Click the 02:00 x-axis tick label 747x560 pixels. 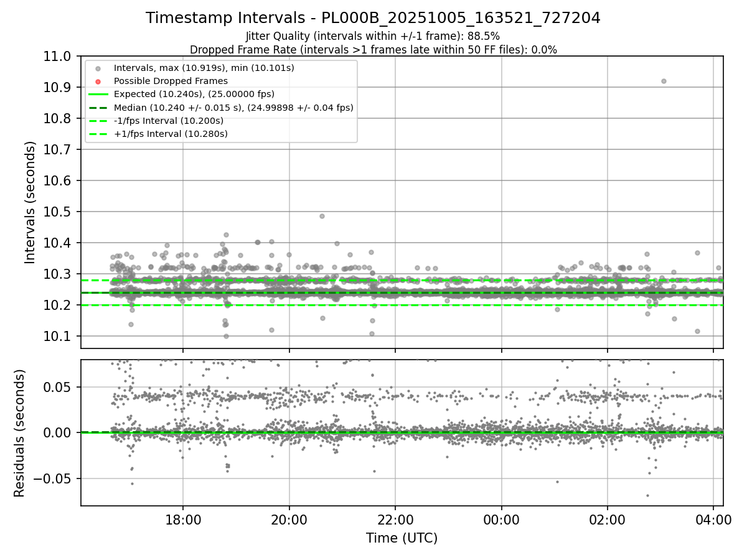click(608, 518)
